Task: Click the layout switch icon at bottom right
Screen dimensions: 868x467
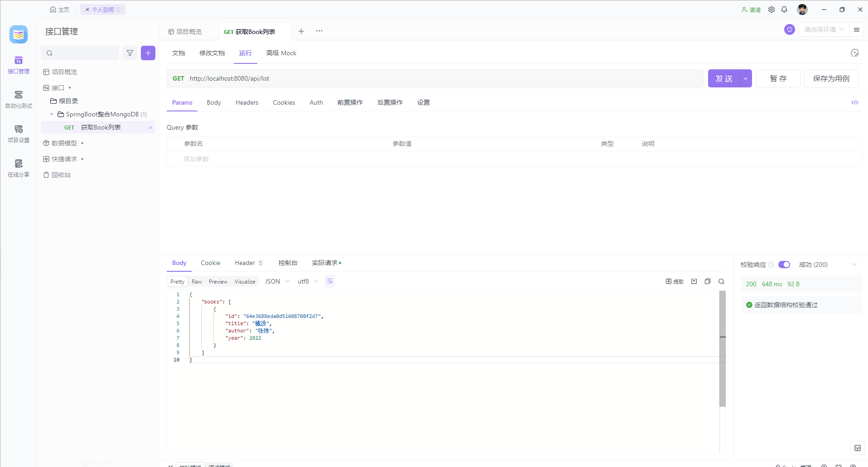Action: tap(858, 448)
